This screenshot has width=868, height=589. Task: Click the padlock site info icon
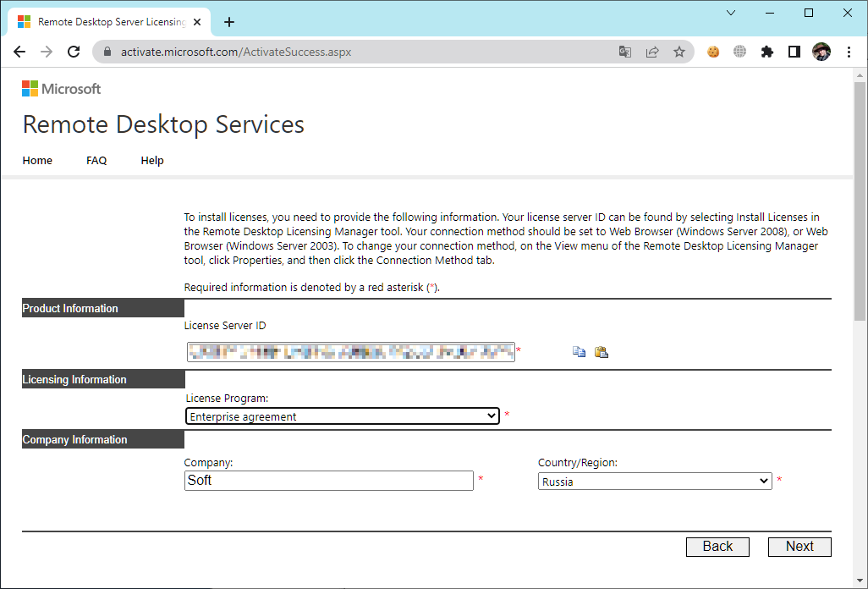(x=108, y=52)
